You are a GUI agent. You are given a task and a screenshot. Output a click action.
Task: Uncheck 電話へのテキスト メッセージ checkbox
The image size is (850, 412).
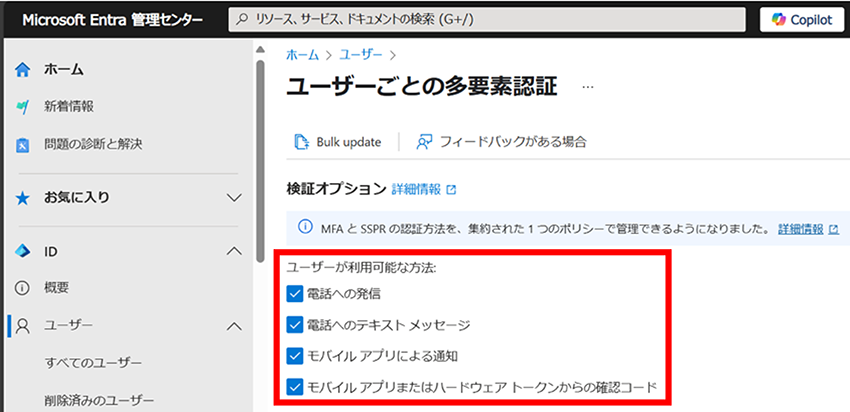(x=294, y=325)
